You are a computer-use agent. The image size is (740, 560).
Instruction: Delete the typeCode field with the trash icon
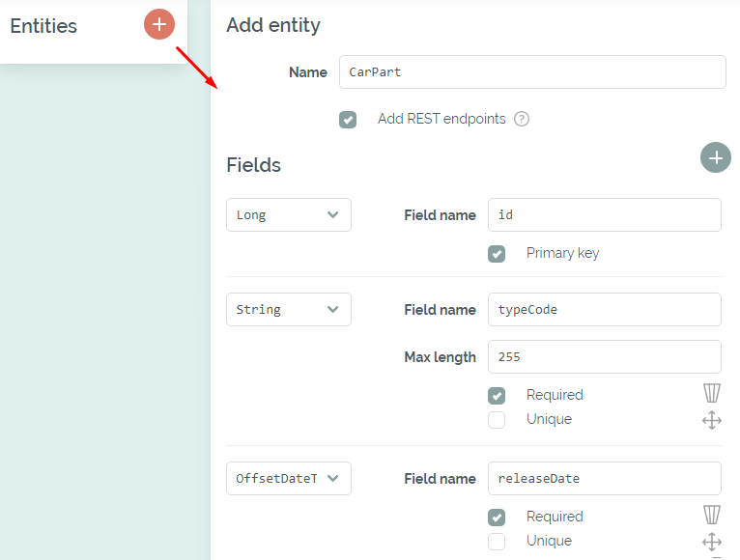tap(712, 393)
